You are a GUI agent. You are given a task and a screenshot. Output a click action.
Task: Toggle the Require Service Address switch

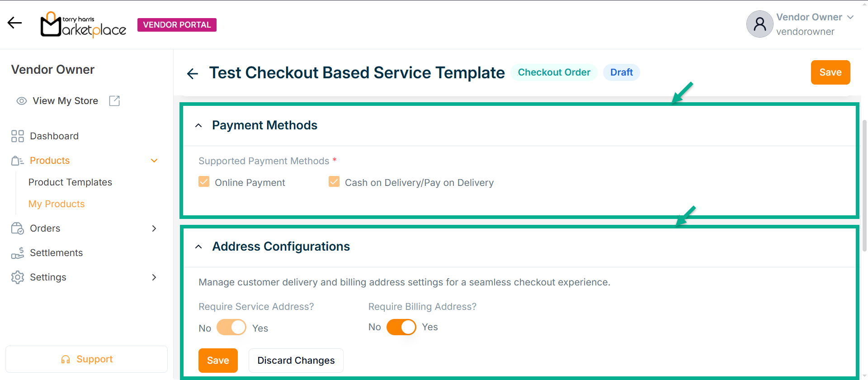tap(231, 327)
